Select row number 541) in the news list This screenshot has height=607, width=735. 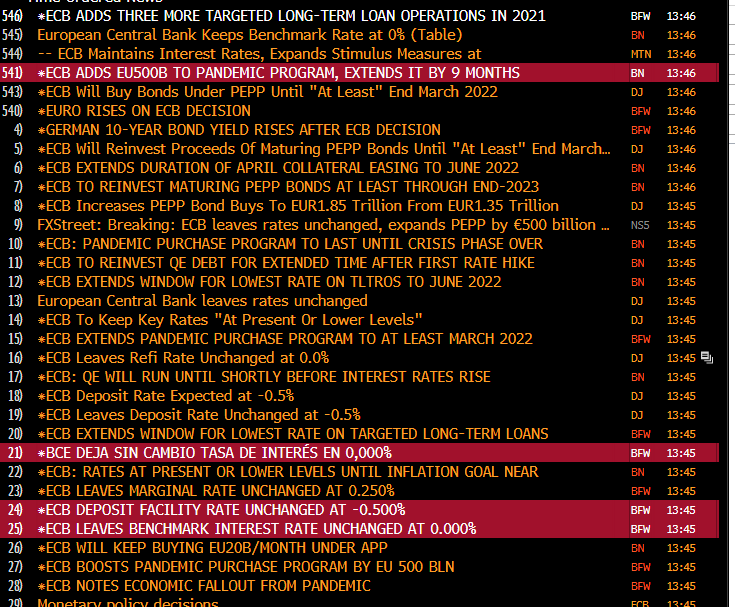coord(13,73)
